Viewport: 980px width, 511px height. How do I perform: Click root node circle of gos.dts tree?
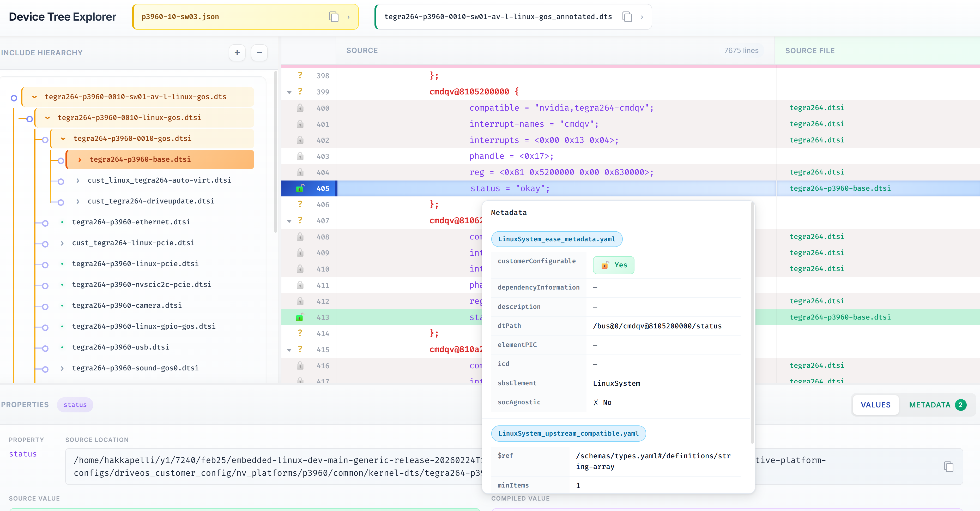click(x=14, y=98)
